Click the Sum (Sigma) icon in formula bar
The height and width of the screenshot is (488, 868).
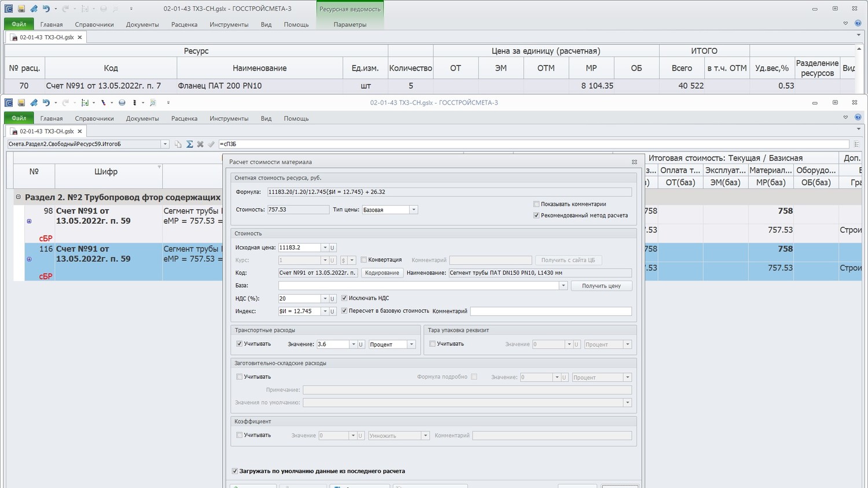click(x=189, y=144)
